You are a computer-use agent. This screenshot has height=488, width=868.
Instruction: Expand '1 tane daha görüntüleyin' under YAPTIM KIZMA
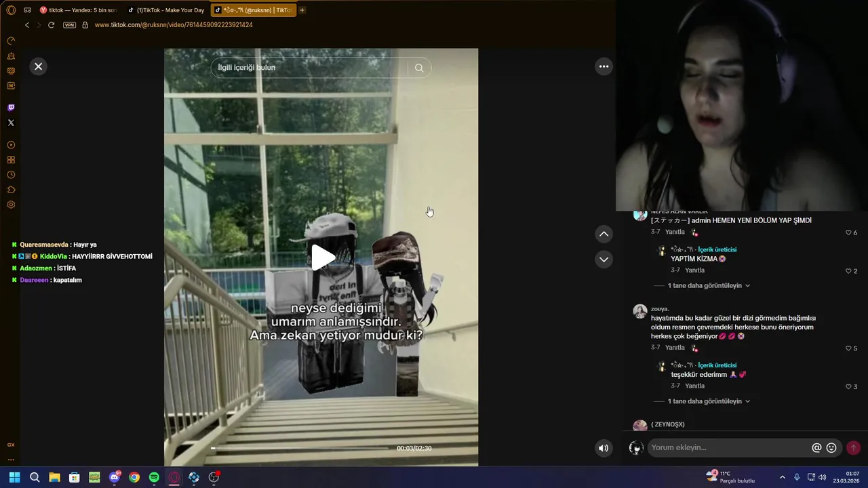click(709, 286)
